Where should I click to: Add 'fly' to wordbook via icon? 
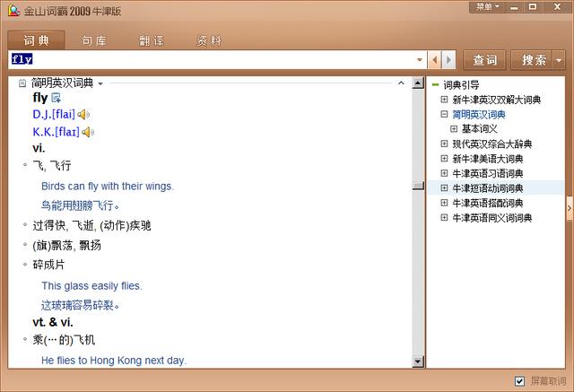56,98
